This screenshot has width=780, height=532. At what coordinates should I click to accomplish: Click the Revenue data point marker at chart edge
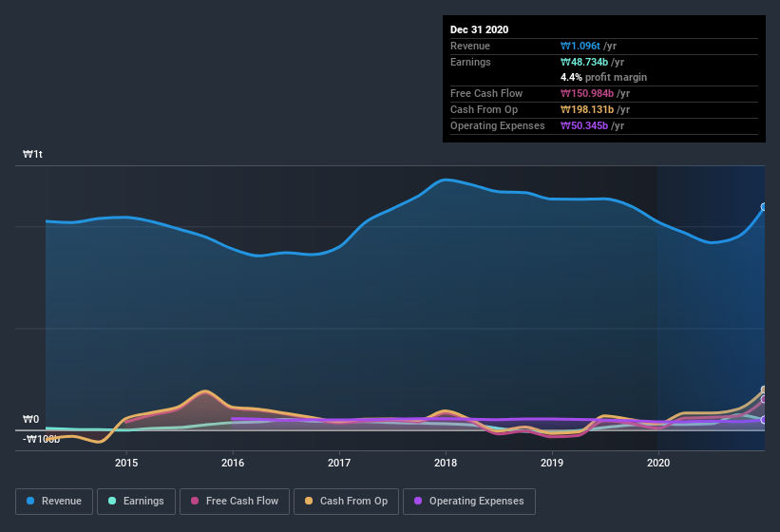[x=764, y=207]
